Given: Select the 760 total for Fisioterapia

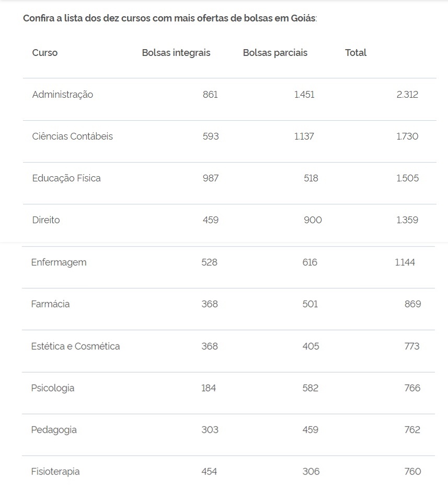Looking at the screenshot, I should (x=412, y=472).
